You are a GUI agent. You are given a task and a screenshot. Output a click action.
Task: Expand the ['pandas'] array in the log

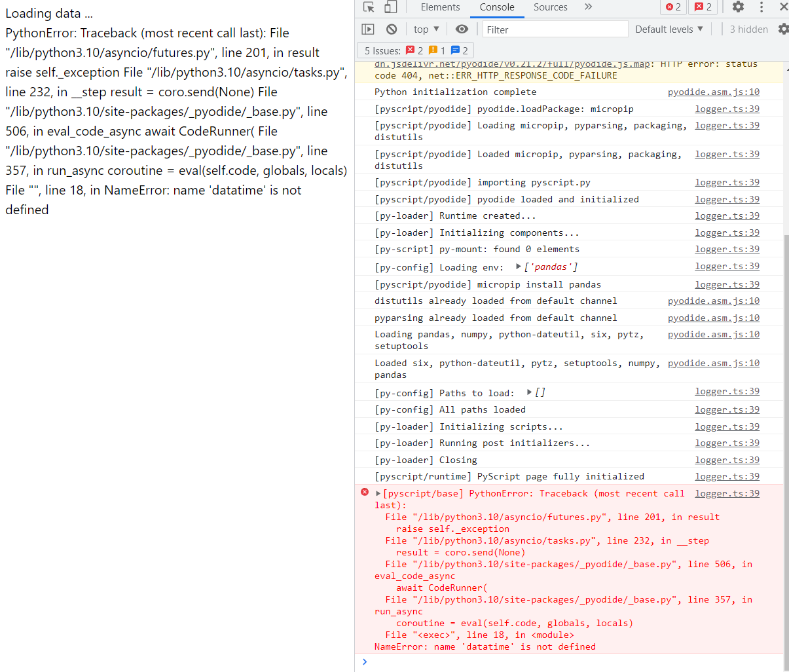click(x=519, y=267)
